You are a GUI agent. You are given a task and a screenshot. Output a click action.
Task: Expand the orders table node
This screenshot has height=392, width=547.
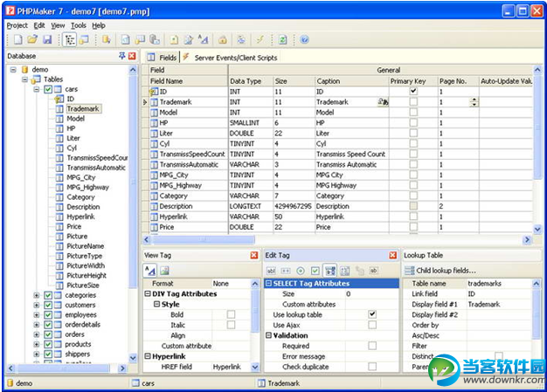point(37,334)
